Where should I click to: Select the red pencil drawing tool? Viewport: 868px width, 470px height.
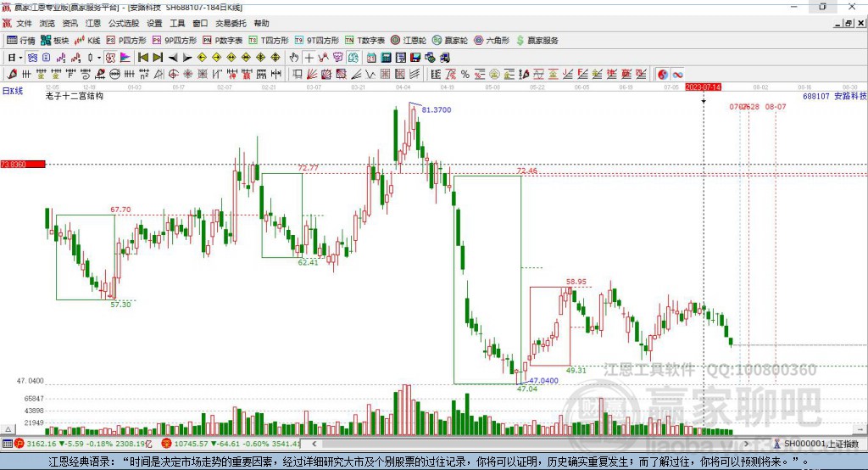click(12, 74)
